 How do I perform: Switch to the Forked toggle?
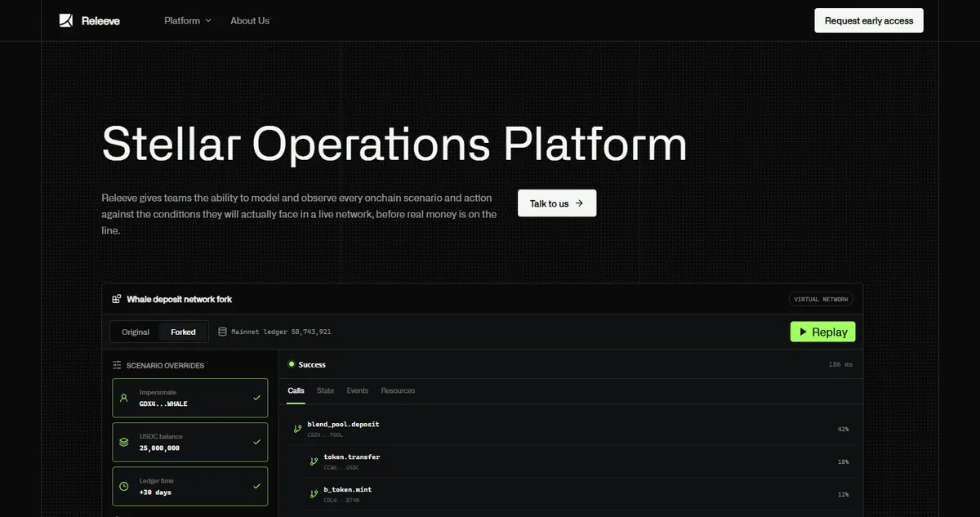[x=183, y=332]
